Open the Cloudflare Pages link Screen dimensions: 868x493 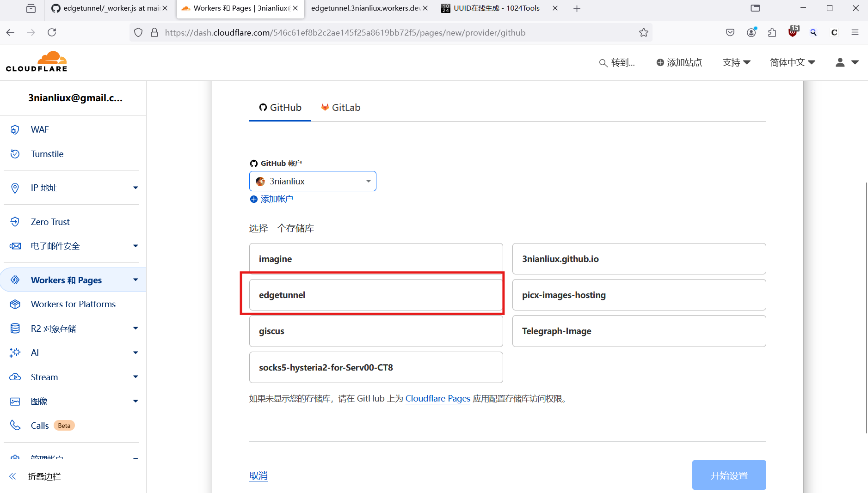[438, 398]
